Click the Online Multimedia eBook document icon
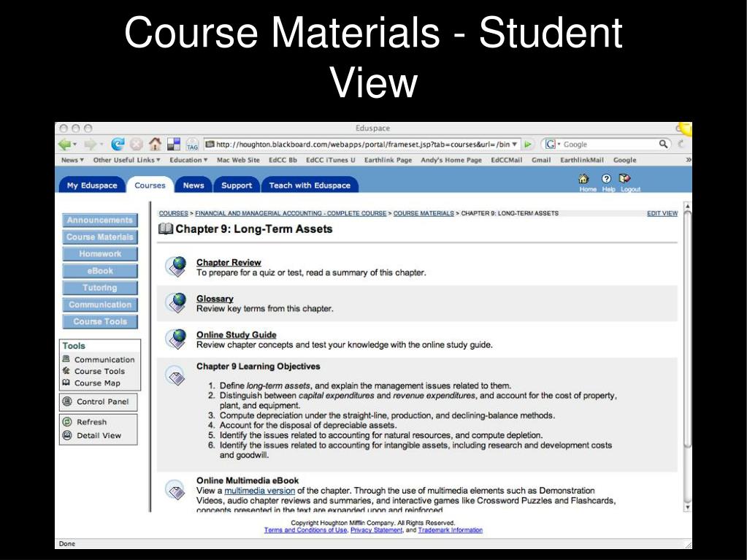The height and width of the screenshot is (560, 747). coord(175,490)
